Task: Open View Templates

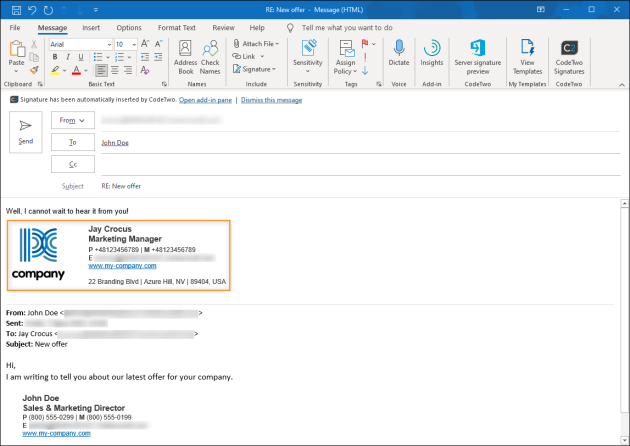Action: tap(527, 57)
